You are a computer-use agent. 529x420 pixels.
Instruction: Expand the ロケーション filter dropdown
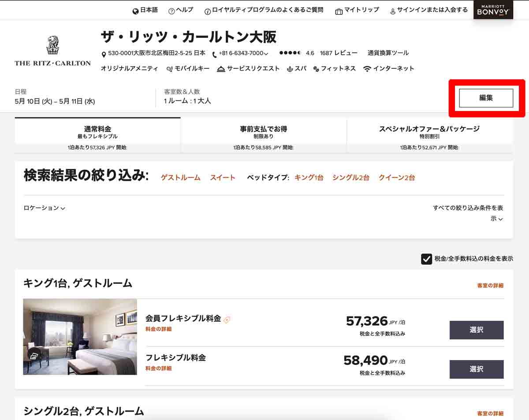pyautogui.click(x=44, y=208)
